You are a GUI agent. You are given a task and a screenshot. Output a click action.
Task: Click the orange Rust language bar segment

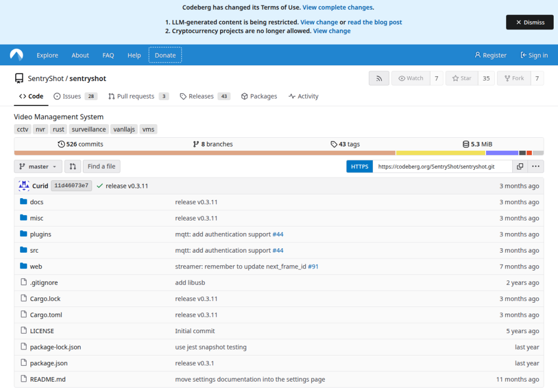[205, 153]
